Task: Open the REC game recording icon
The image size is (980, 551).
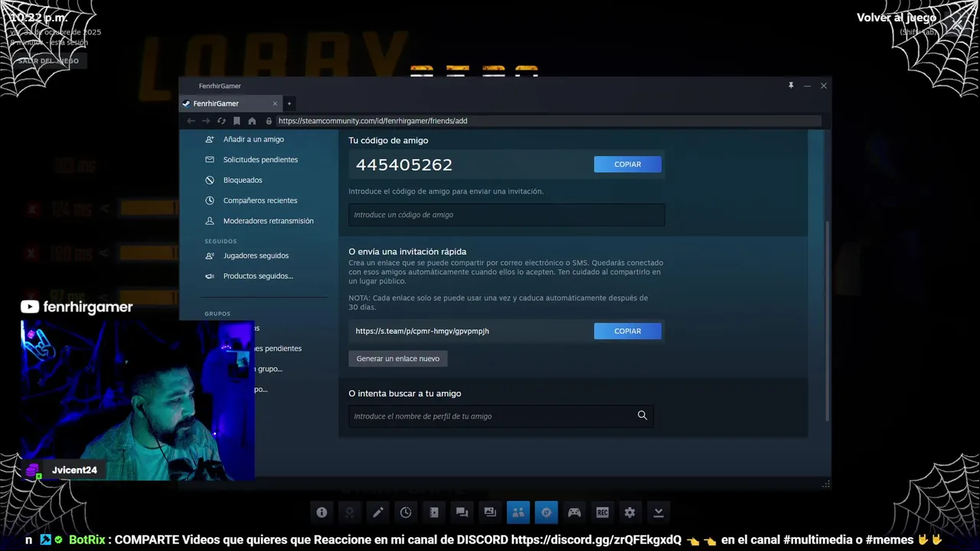Action: coord(603,513)
